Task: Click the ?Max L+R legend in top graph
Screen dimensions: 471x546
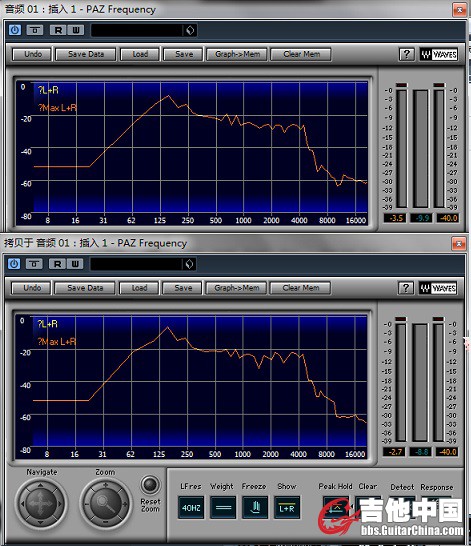Action: [x=57, y=108]
